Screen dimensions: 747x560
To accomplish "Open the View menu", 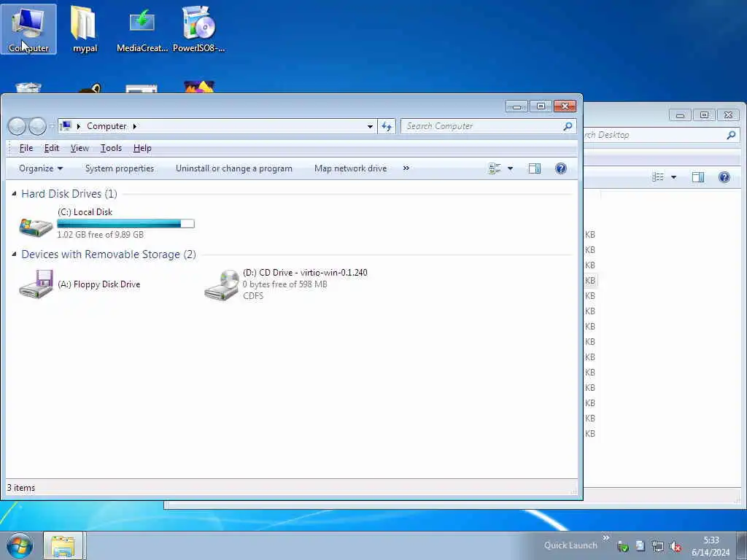I will [80, 148].
